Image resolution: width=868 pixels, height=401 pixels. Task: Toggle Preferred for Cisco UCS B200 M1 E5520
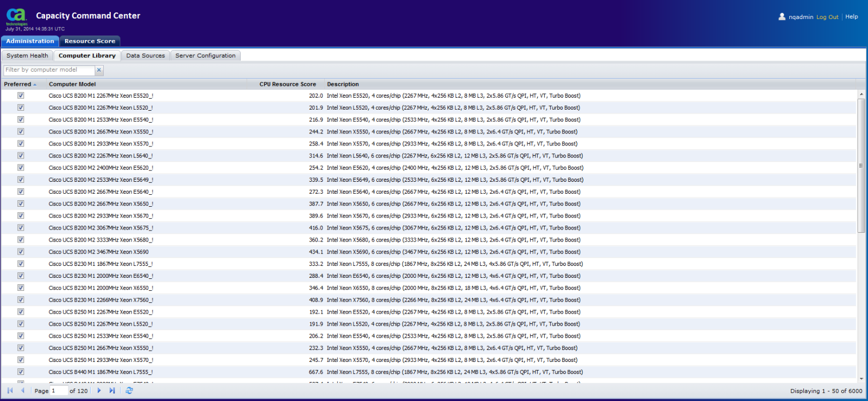pos(21,96)
